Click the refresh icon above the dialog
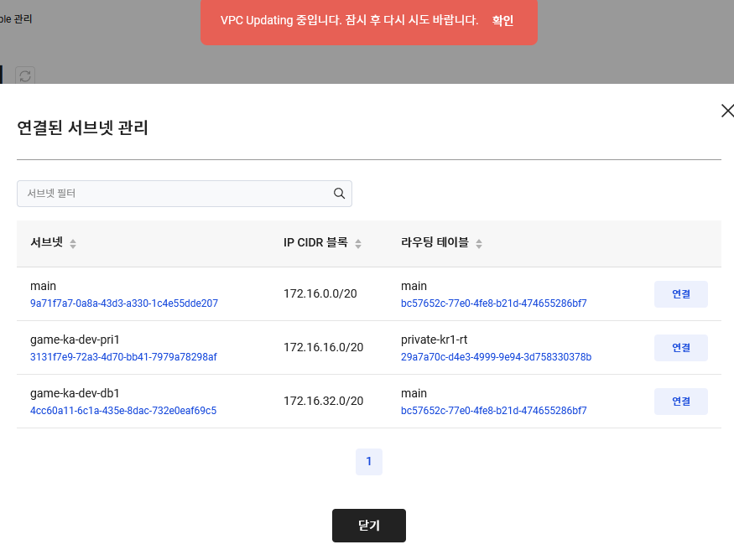This screenshot has height=560, width=734. (x=23, y=75)
